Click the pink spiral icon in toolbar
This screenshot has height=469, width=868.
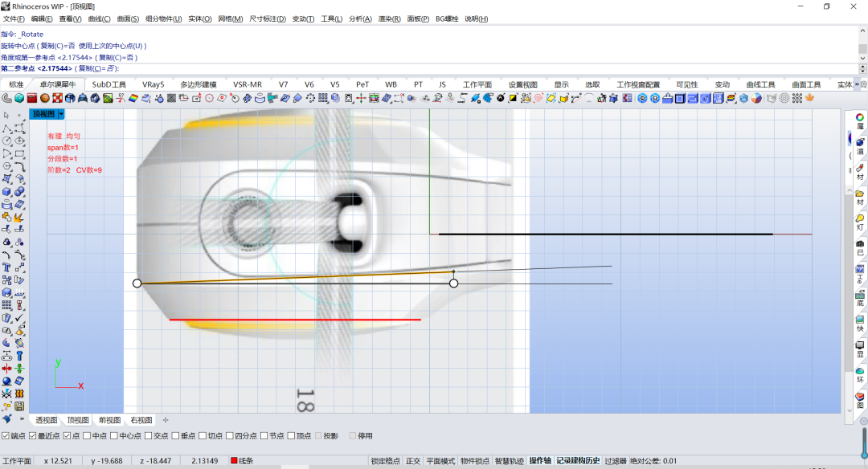[538, 99]
